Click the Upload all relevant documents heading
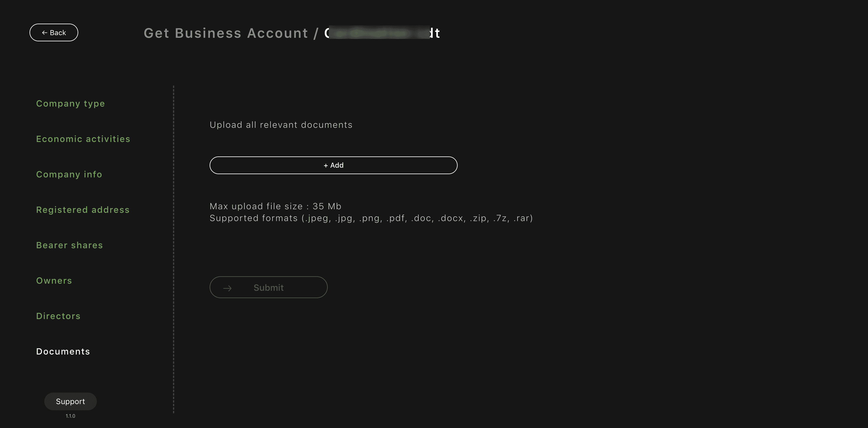 coord(281,125)
